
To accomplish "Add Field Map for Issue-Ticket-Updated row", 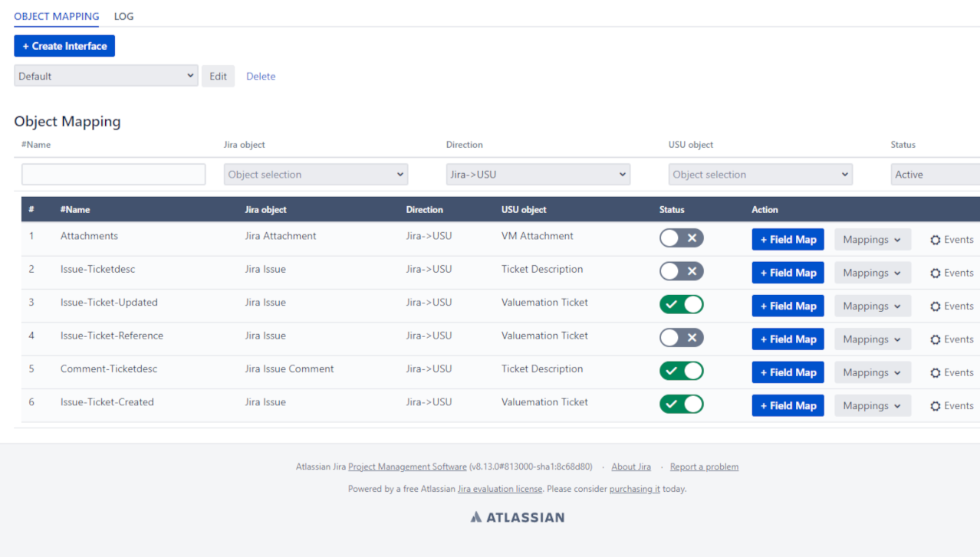I will [788, 306].
